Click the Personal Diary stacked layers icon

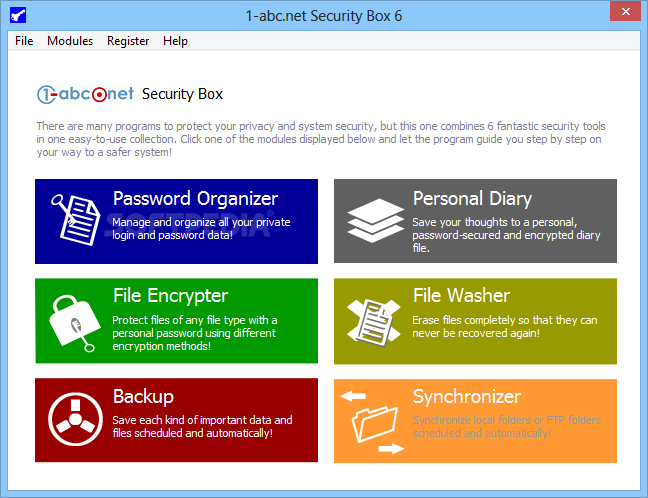pos(375,220)
